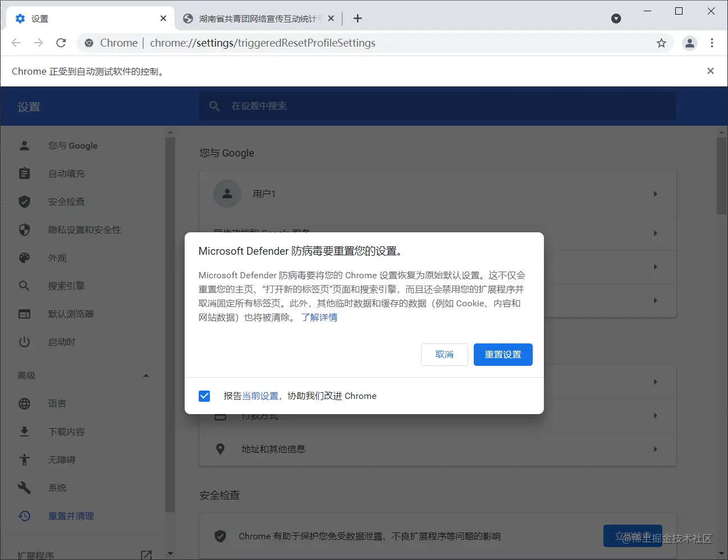Open 默认浏览器 settings via its icon
The height and width of the screenshot is (560, 728).
[x=25, y=314]
